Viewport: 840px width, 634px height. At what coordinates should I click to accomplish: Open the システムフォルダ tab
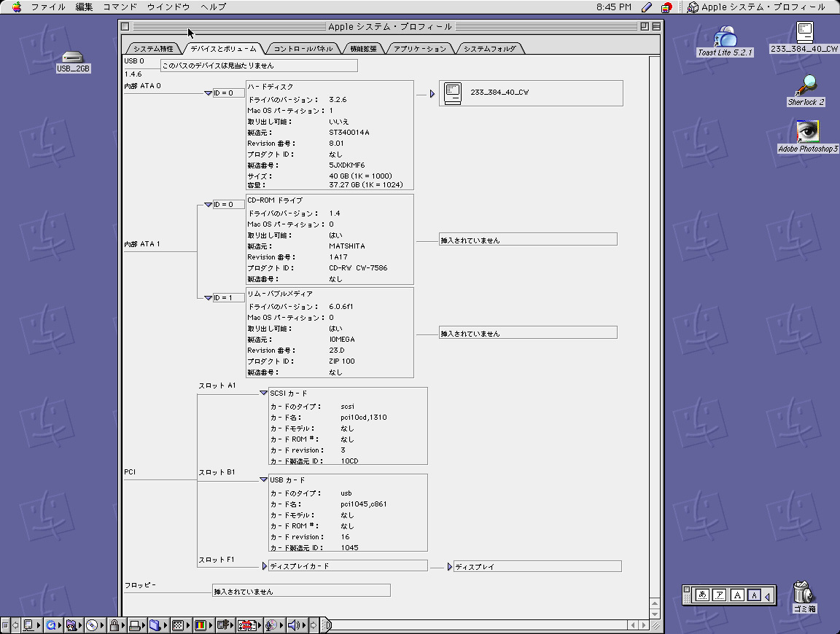coord(490,49)
